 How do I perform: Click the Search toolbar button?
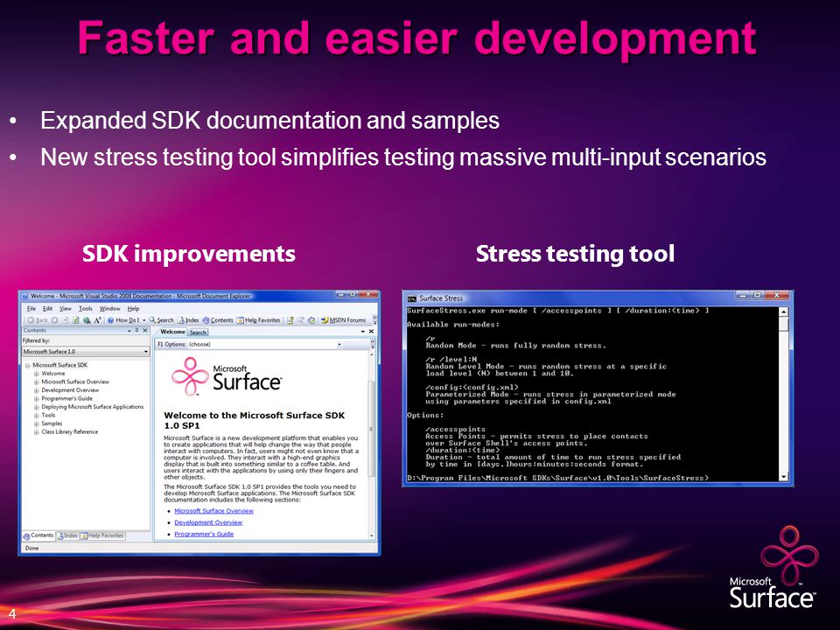click(x=161, y=320)
